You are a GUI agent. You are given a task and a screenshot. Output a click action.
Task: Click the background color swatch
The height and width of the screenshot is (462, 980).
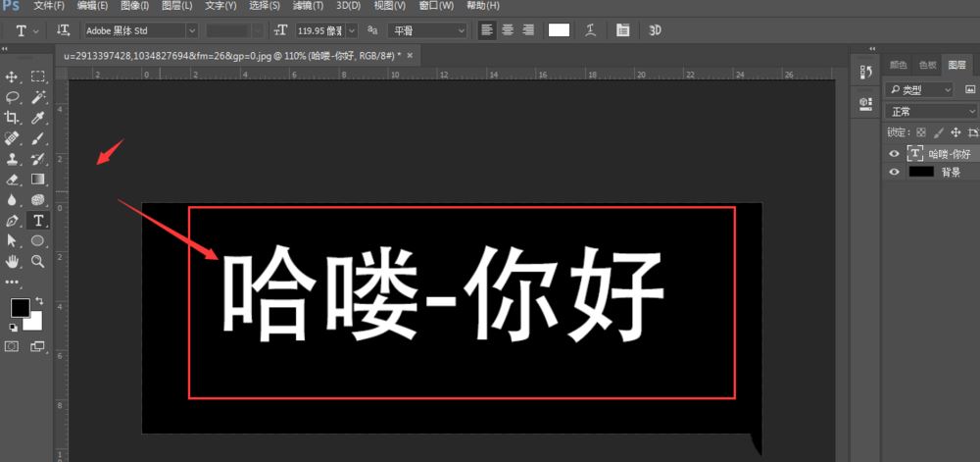click(x=35, y=324)
